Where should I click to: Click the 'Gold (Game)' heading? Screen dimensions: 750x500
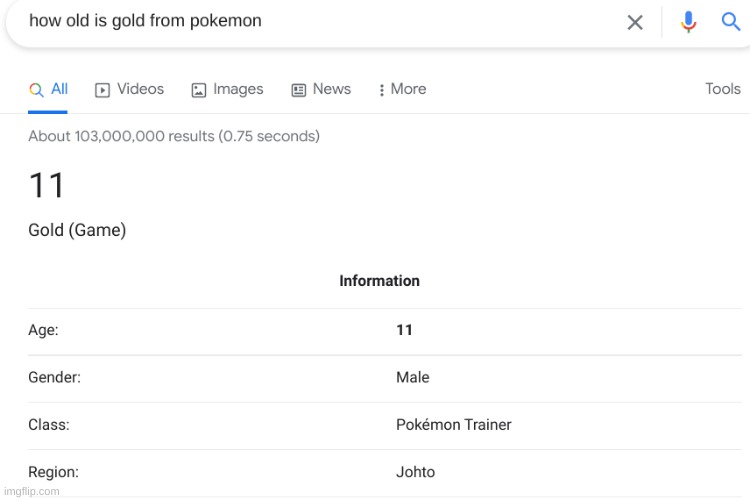click(x=77, y=230)
